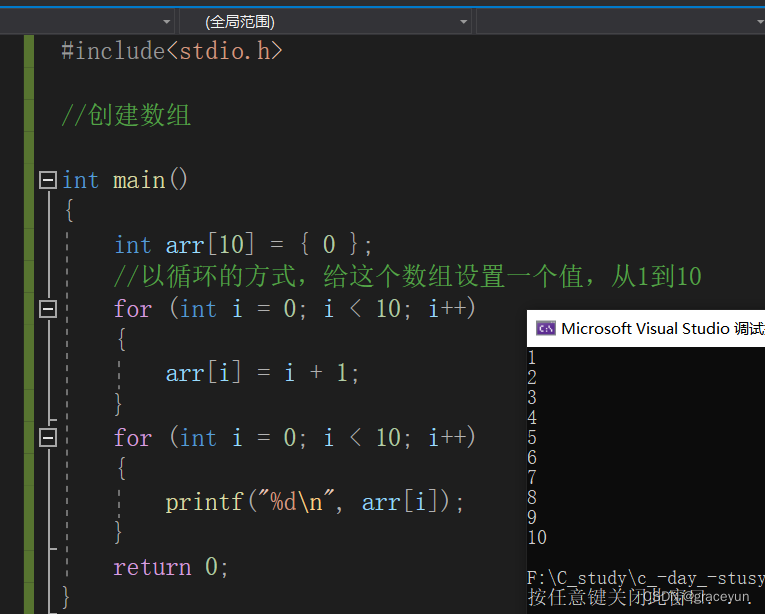The height and width of the screenshot is (614, 765).
Task: Click the comment about setting values 从1到10
Action: (x=407, y=276)
